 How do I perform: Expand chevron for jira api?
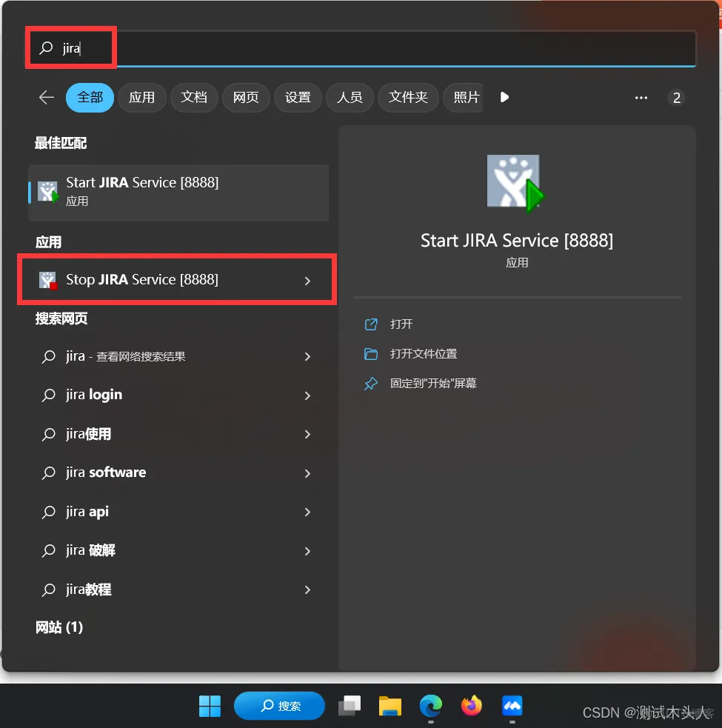pyautogui.click(x=307, y=512)
